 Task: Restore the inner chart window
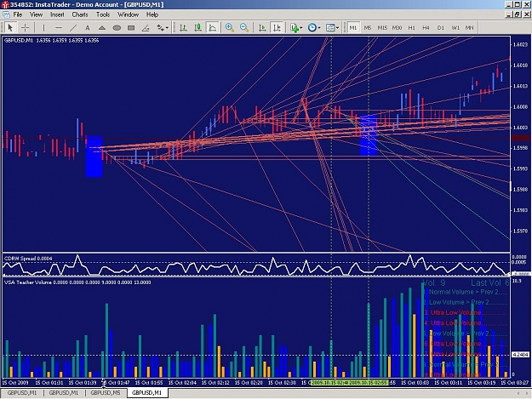[518, 14]
